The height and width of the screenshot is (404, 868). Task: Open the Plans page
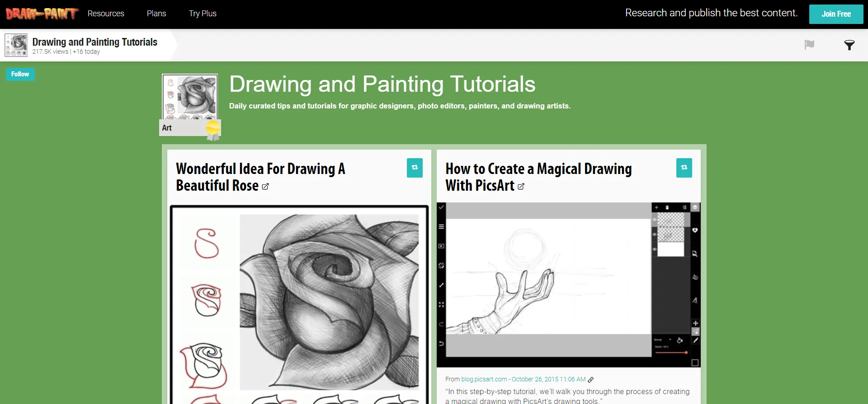click(x=156, y=14)
